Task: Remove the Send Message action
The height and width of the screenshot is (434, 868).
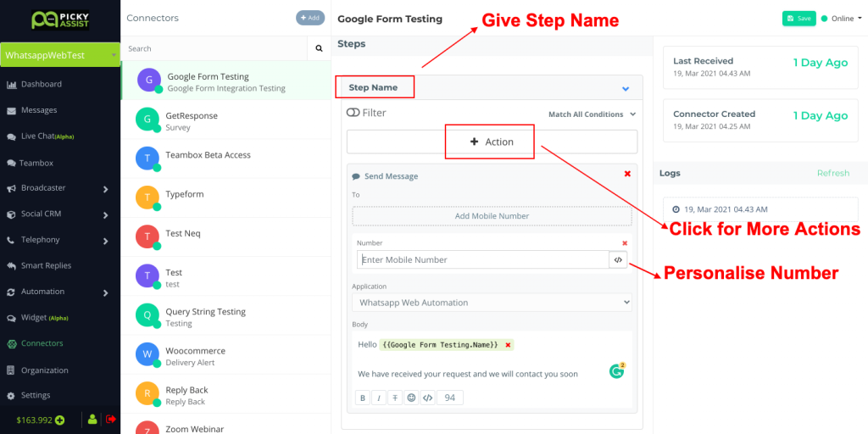Action: pyautogui.click(x=627, y=174)
